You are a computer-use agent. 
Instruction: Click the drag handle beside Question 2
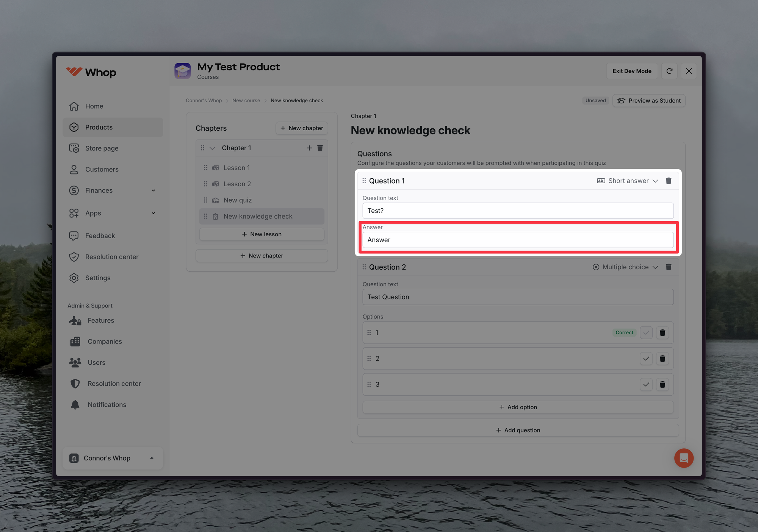[364, 267]
